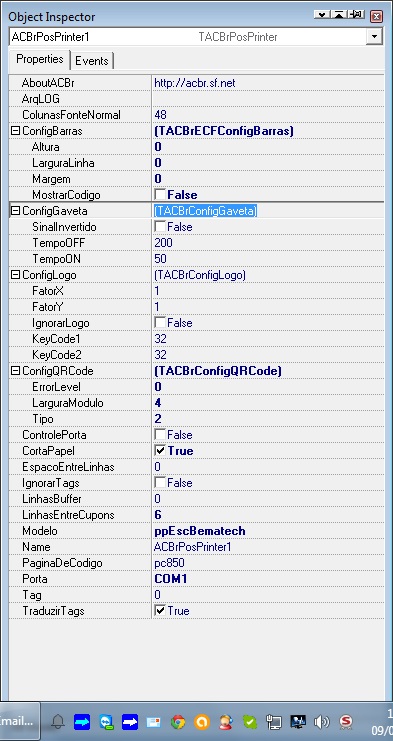Edit the Name value ACBrPosPrinter1
This screenshot has height=741, width=393.
click(x=193, y=547)
